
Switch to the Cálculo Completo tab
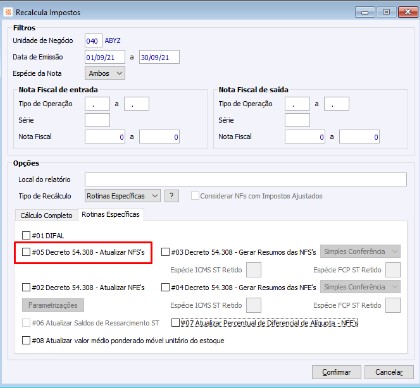(46, 215)
